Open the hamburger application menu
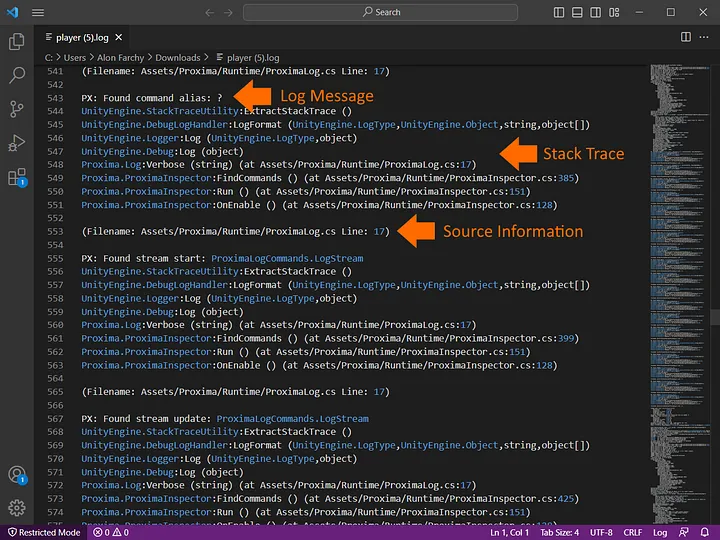This screenshot has height=540, width=720. [37, 12]
